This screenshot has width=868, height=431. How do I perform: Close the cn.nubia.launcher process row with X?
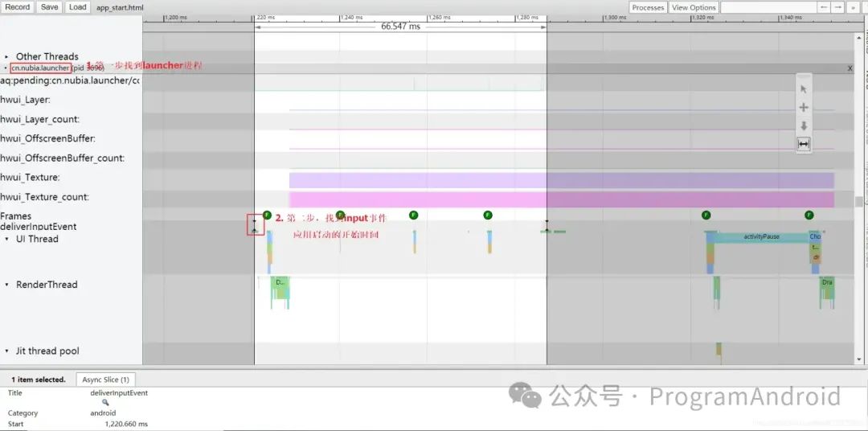(850, 68)
